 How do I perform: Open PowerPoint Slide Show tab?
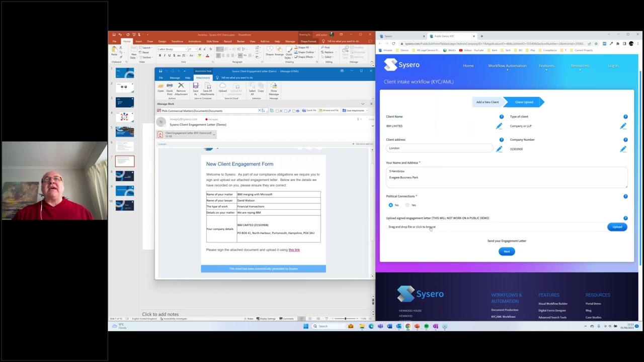tap(212, 41)
